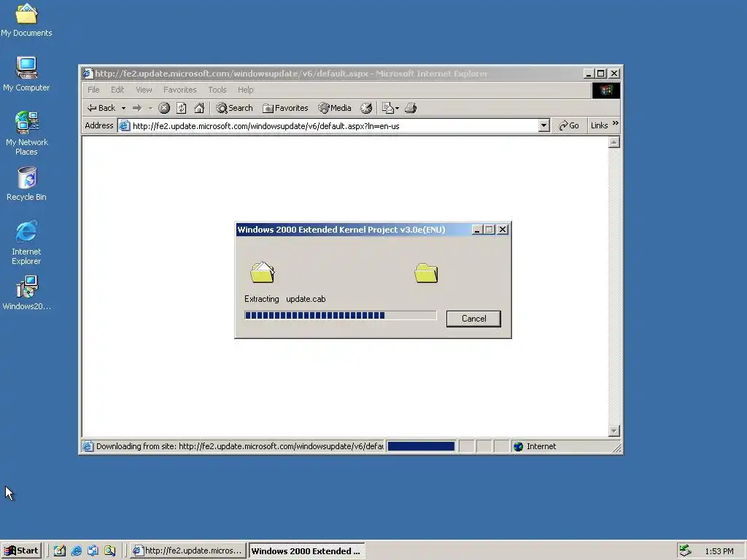The width and height of the screenshot is (747, 560).
Task: Open My Network Places icon
Action: point(26,133)
